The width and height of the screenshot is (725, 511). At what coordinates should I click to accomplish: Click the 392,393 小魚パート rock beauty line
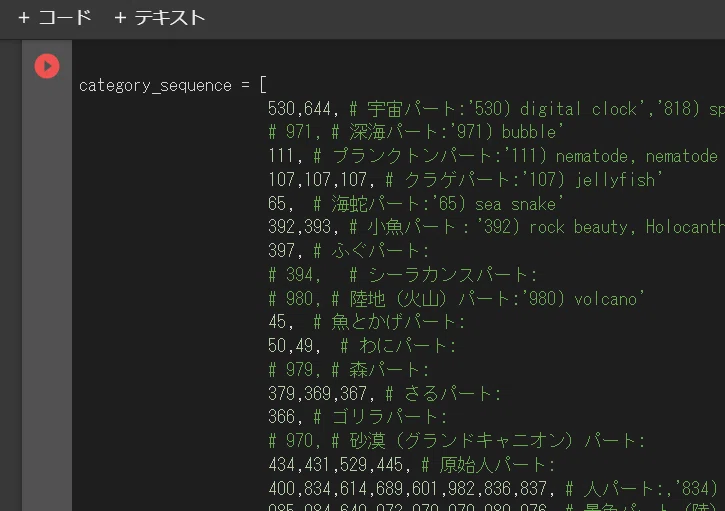pyautogui.click(x=496, y=227)
